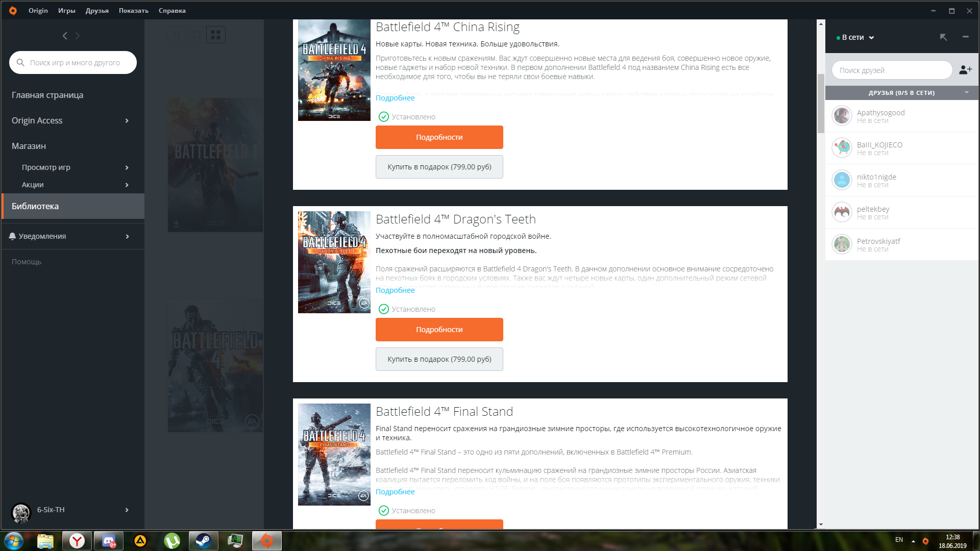The height and width of the screenshot is (551, 980).
Task: Open Apathysogood's avatar
Action: [x=842, y=116]
